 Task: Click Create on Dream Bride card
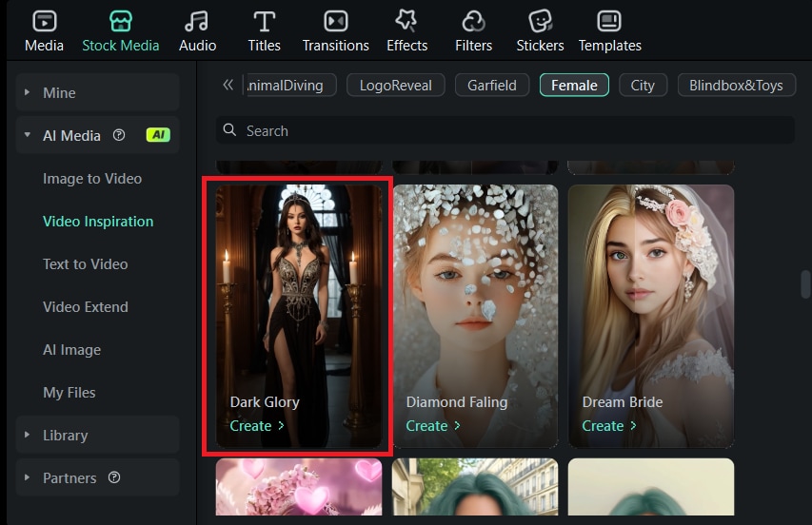(609, 426)
